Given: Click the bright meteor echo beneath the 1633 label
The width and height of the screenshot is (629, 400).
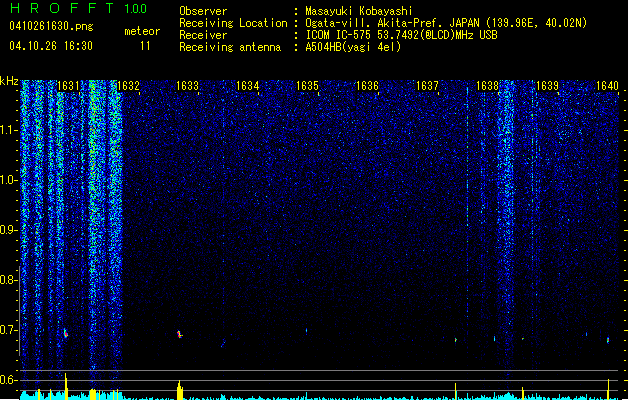Looking at the screenshot, I should [x=179, y=334].
